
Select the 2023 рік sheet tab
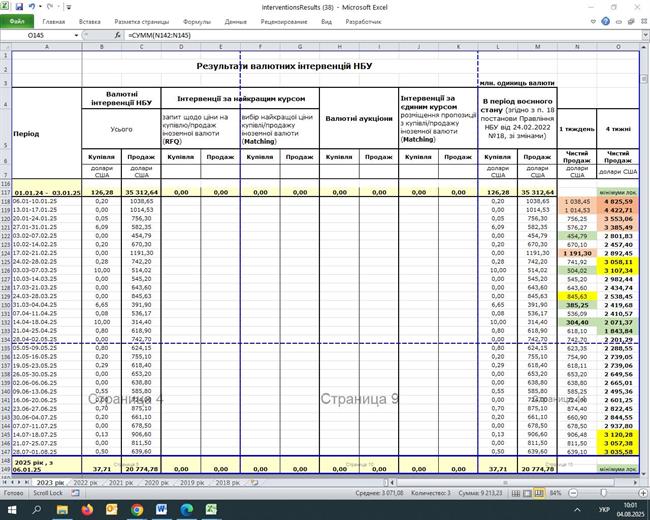(x=50, y=483)
